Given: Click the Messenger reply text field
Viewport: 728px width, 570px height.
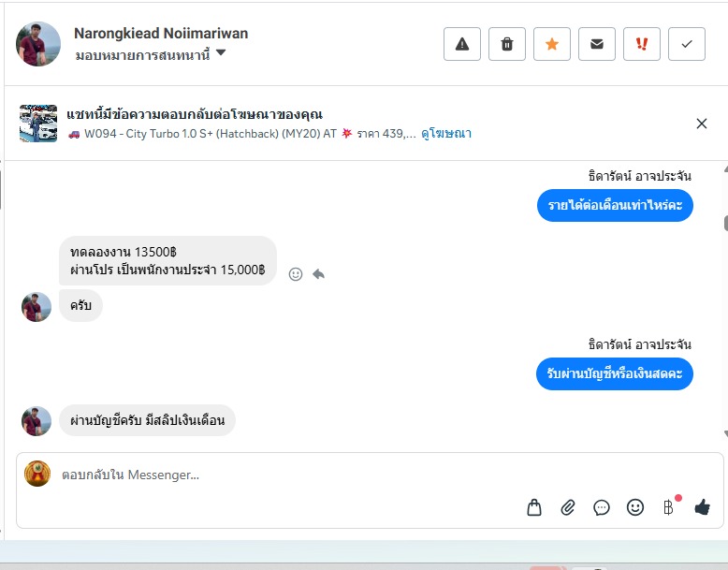Looking at the screenshot, I should tap(281, 475).
